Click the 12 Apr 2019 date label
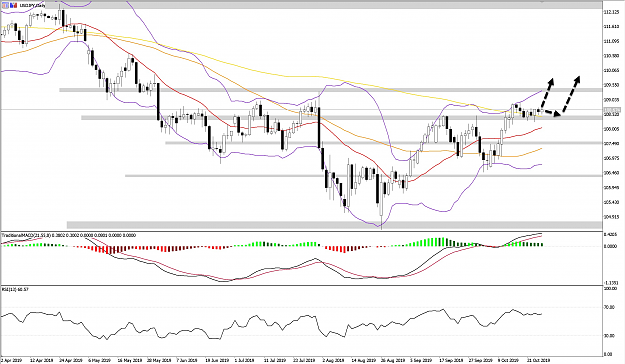The image size is (625, 364). 42,360
